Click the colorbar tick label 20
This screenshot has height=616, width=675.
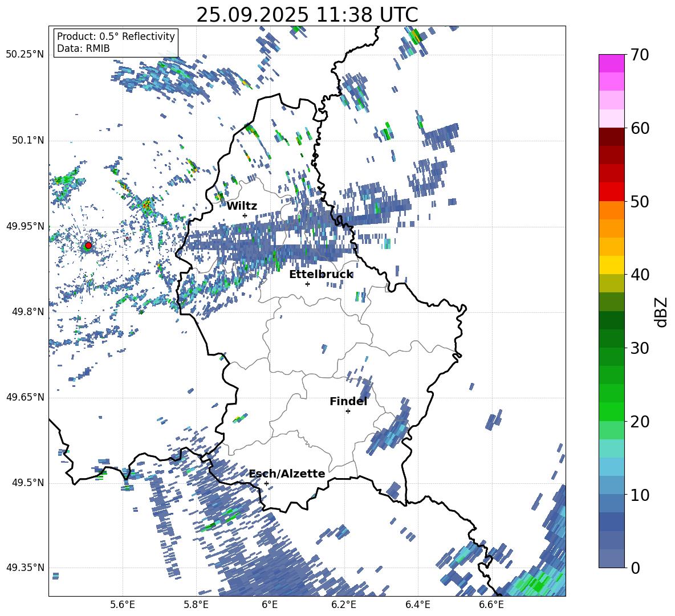pyautogui.click(x=640, y=422)
